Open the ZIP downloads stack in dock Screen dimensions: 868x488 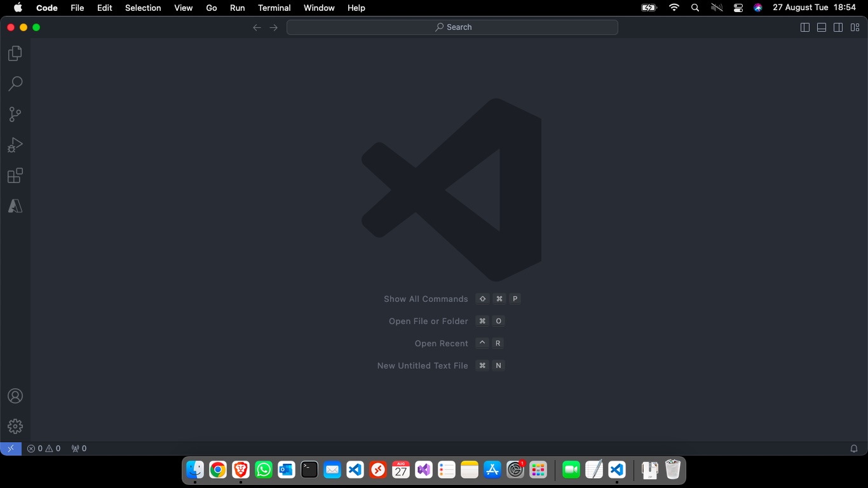650,470
